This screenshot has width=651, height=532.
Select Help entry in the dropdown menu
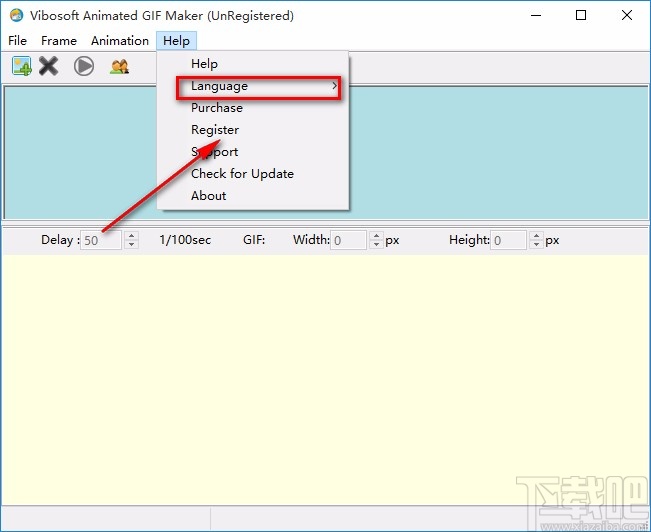point(252,64)
